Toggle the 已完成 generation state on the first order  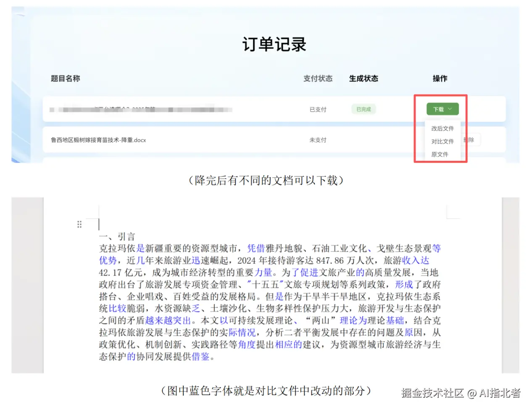click(x=363, y=109)
